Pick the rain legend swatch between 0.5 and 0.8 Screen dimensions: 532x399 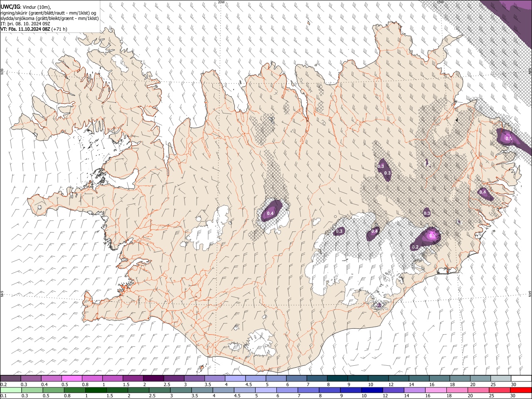tap(53, 390)
